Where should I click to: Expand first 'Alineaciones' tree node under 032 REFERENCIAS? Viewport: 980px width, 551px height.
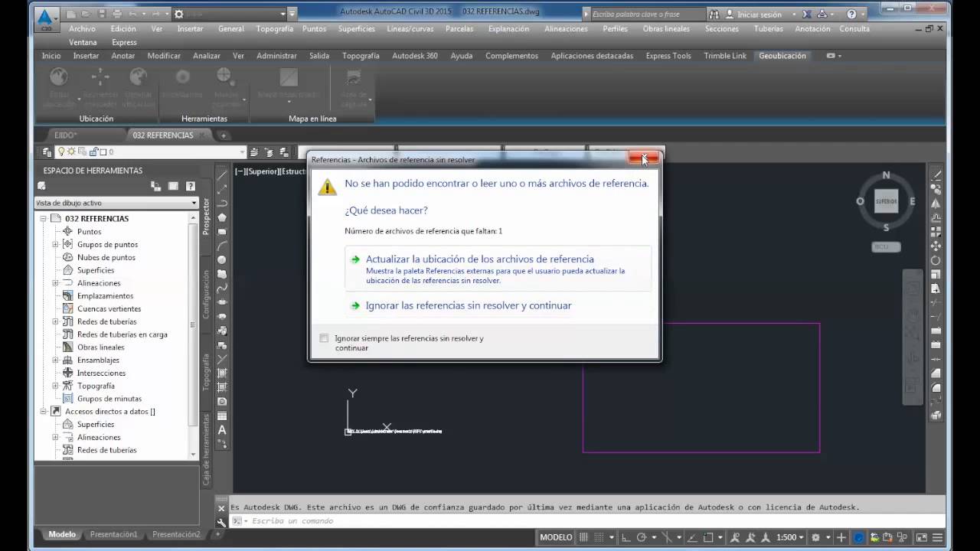[x=55, y=283]
